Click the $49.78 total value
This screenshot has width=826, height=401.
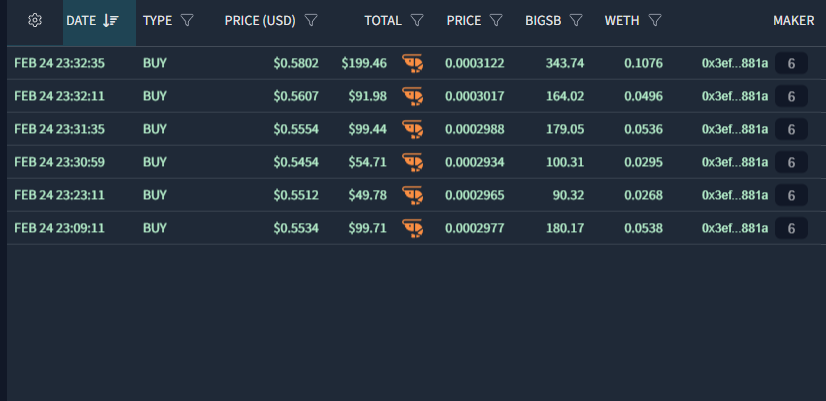click(367, 195)
